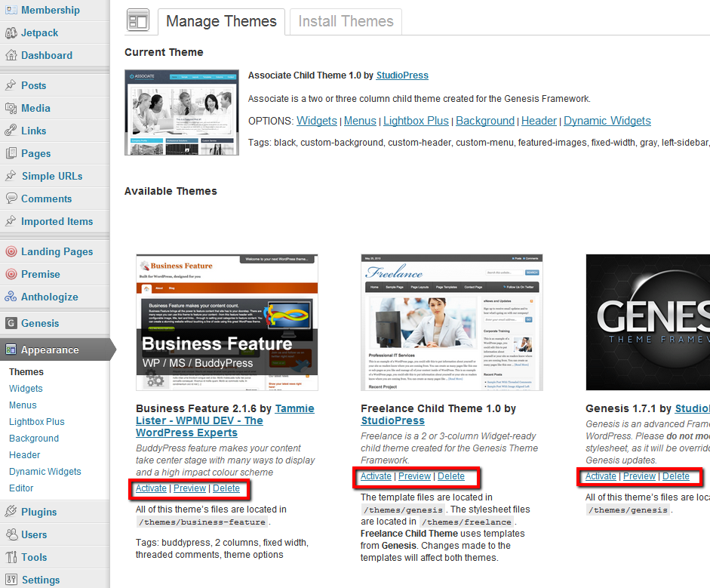Click the Associate current theme screenshot
Screen dimensions: 710x588
(x=182, y=112)
